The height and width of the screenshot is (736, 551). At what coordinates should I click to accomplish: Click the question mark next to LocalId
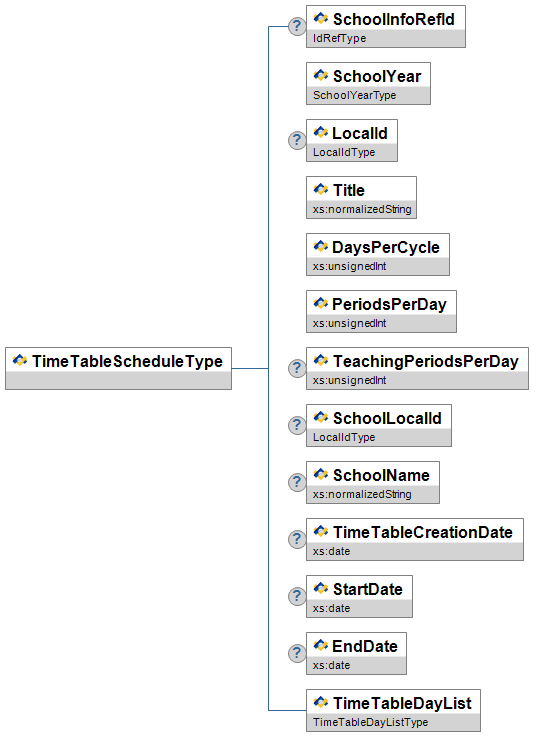coord(297,140)
